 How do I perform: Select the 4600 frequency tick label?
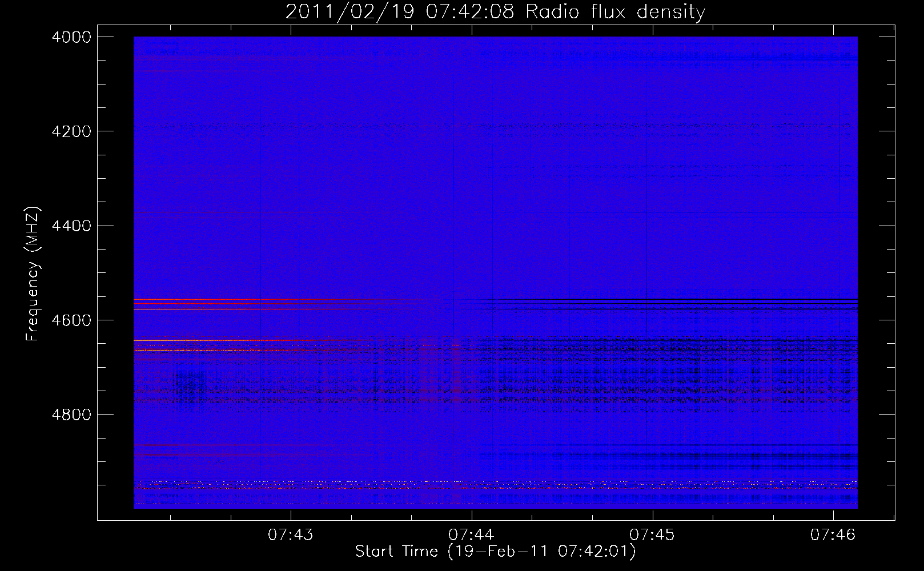pyautogui.click(x=71, y=320)
